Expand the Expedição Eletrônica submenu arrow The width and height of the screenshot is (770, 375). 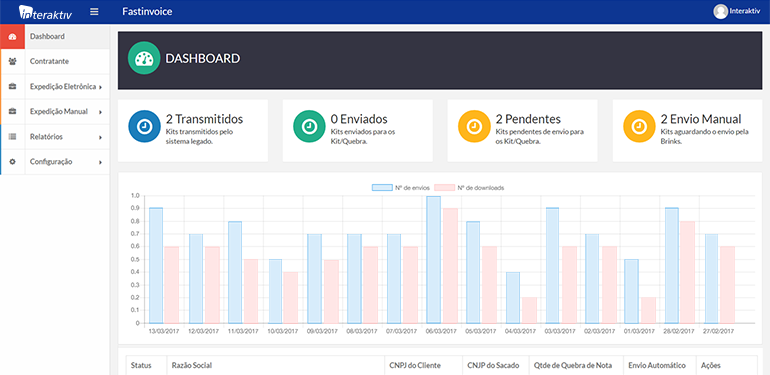[100, 87]
